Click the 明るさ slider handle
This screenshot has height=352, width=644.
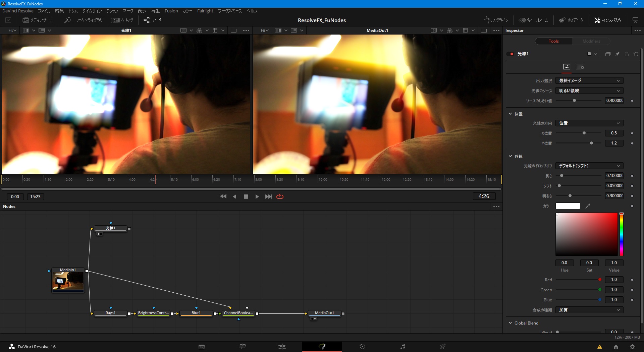570,196
